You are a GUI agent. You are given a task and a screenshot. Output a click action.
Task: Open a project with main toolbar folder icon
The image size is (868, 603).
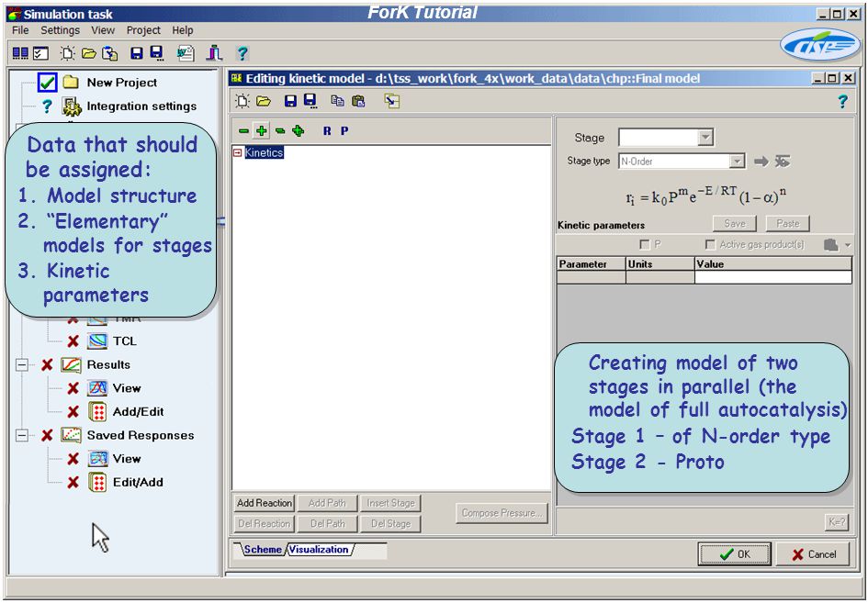88,53
